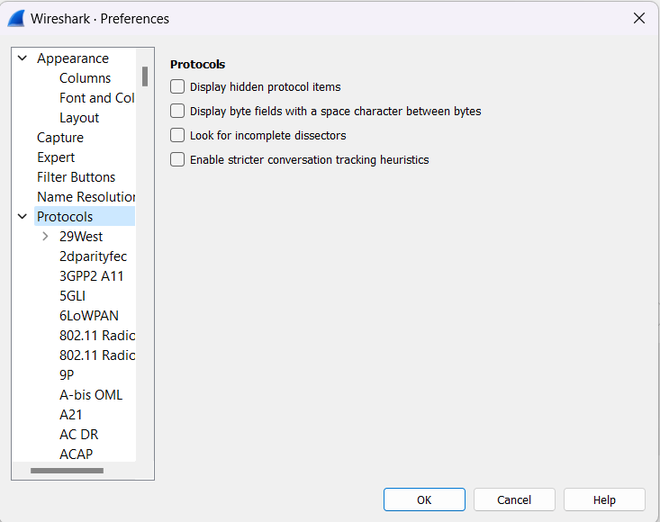Open the Capture preferences page

point(60,137)
